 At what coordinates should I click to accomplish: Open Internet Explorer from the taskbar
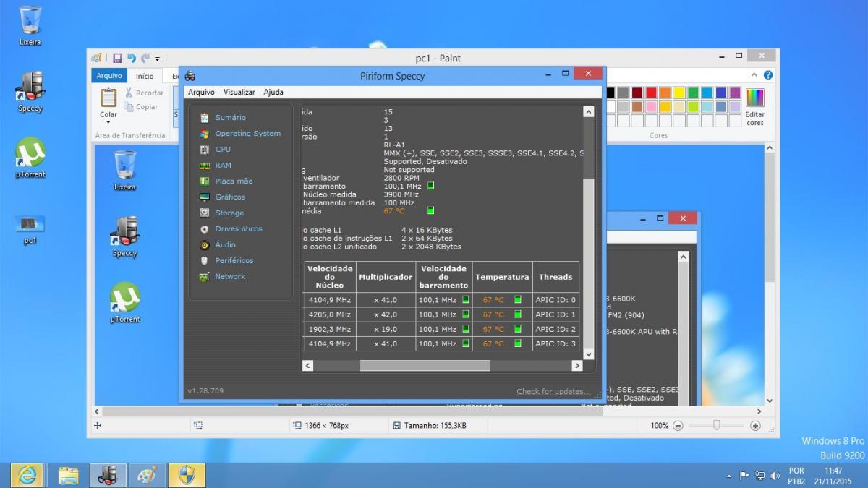click(x=27, y=475)
